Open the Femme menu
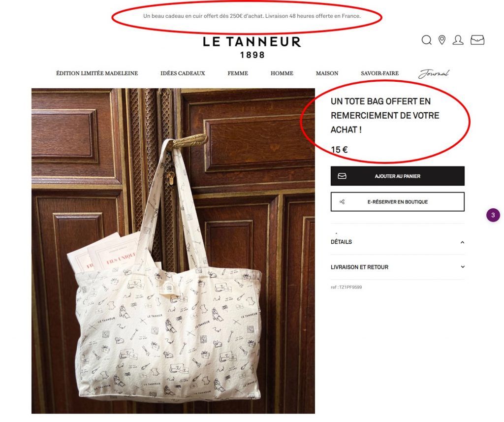 coord(238,73)
